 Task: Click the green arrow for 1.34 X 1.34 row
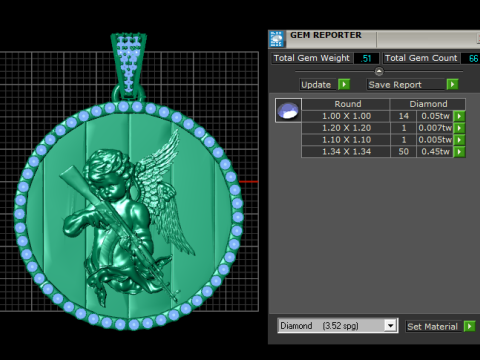(459, 152)
